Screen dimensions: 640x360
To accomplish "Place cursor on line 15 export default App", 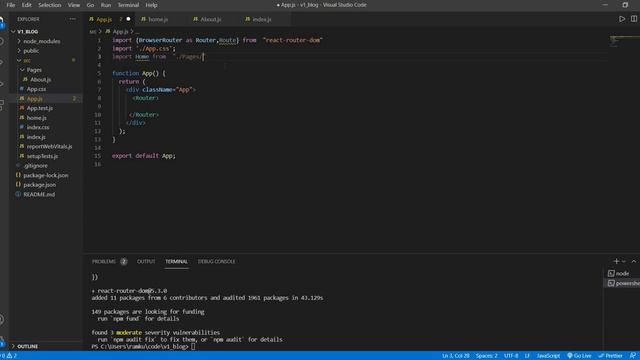I will point(144,156).
